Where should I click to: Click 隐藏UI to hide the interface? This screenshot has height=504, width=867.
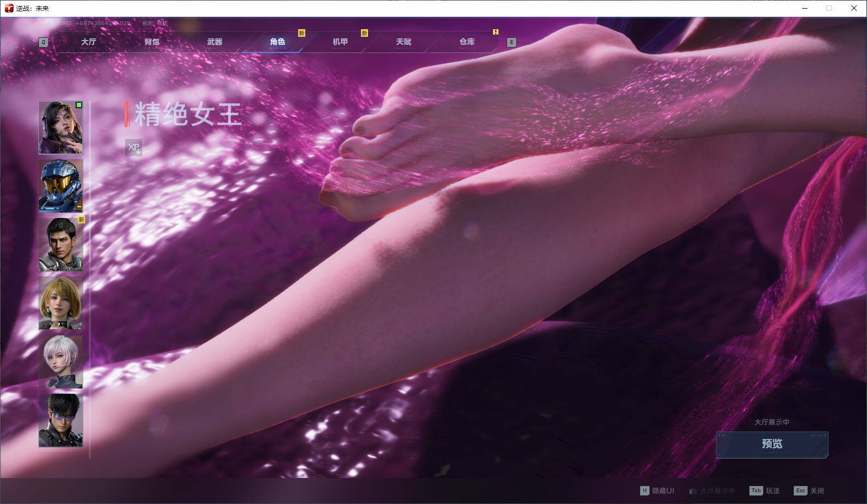coord(663,491)
